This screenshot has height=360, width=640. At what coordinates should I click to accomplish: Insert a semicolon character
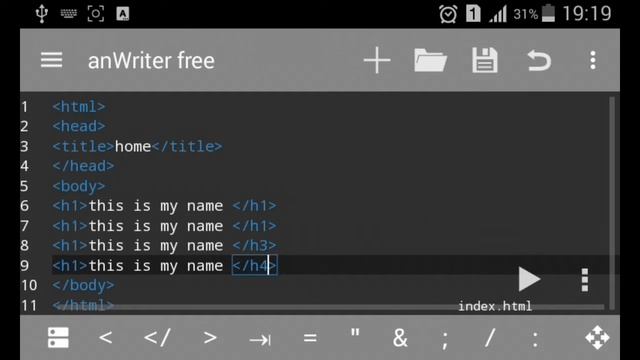(445, 340)
